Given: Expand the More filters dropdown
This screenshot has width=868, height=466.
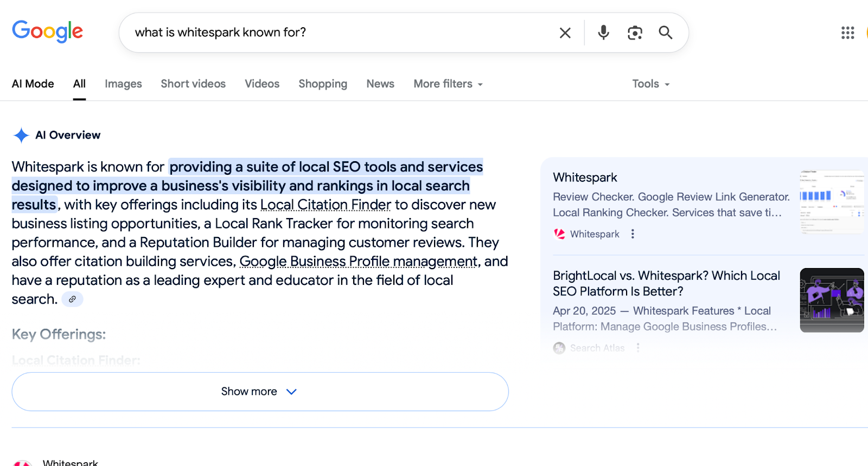Looking at the screenshot, I should [448, 84].
